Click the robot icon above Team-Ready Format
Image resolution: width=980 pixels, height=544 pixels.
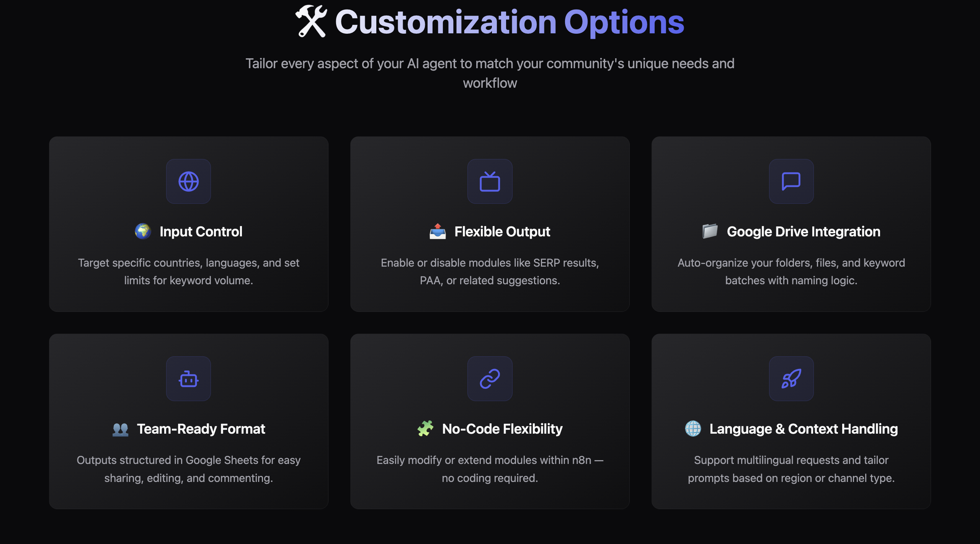coord(188,379)
